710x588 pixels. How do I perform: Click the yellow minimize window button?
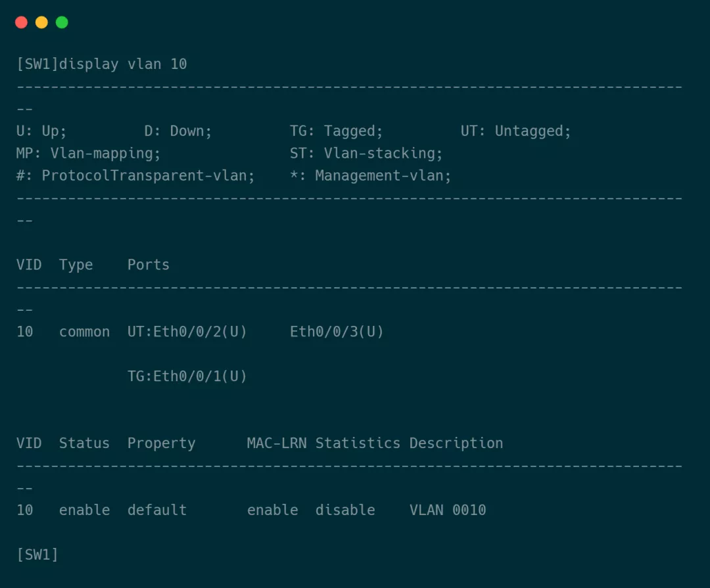pos(41,22)
